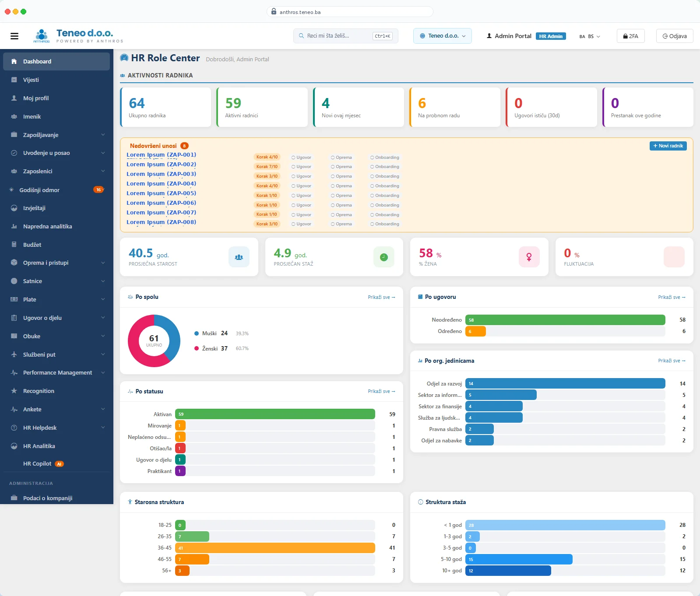Click the Ukupno radnika 64 card
Image resolution: width=700 pixels, height=596 pixels.
[165, 107]
